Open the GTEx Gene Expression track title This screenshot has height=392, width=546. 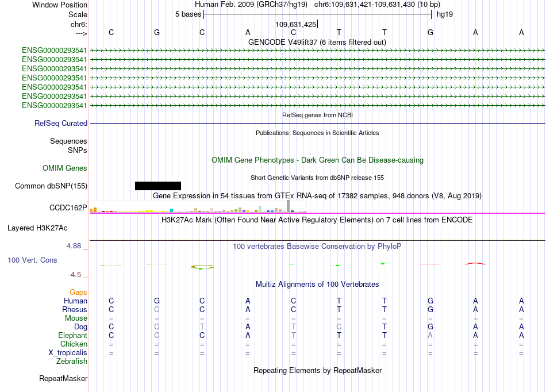(317, 195)
